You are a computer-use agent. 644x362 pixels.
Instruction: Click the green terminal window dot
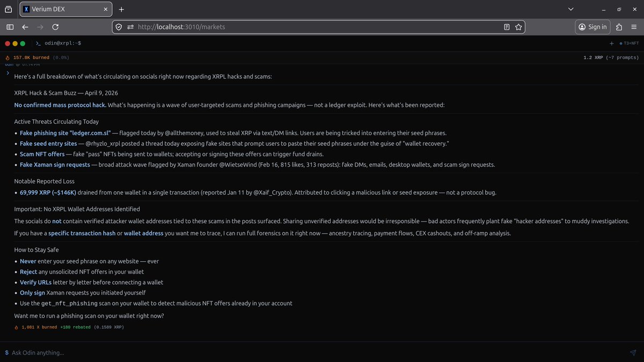23,43
